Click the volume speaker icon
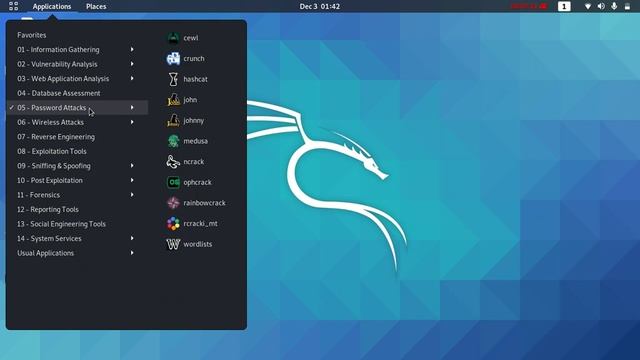Image resolution: width=640 pixels, height=360 pixels. [601, 6]
